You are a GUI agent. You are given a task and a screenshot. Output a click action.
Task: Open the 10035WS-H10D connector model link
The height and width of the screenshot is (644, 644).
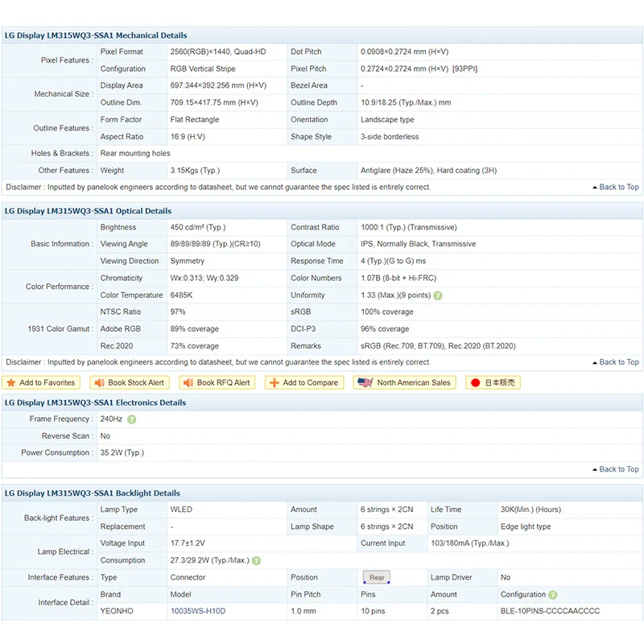click(x=198, y=611)
